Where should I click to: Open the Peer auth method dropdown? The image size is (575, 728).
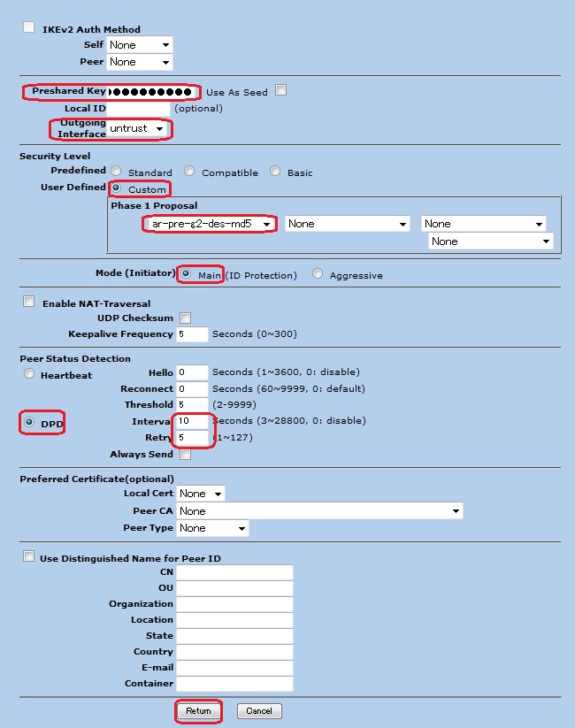coord(140,62)
